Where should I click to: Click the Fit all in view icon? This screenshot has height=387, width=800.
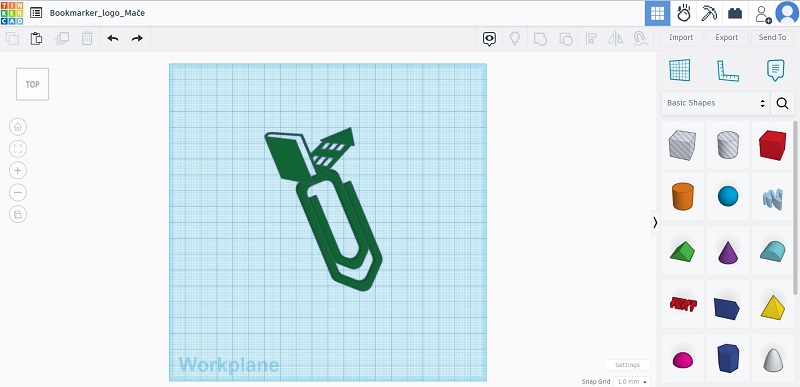pyautogui.click(x=18, y=149)
